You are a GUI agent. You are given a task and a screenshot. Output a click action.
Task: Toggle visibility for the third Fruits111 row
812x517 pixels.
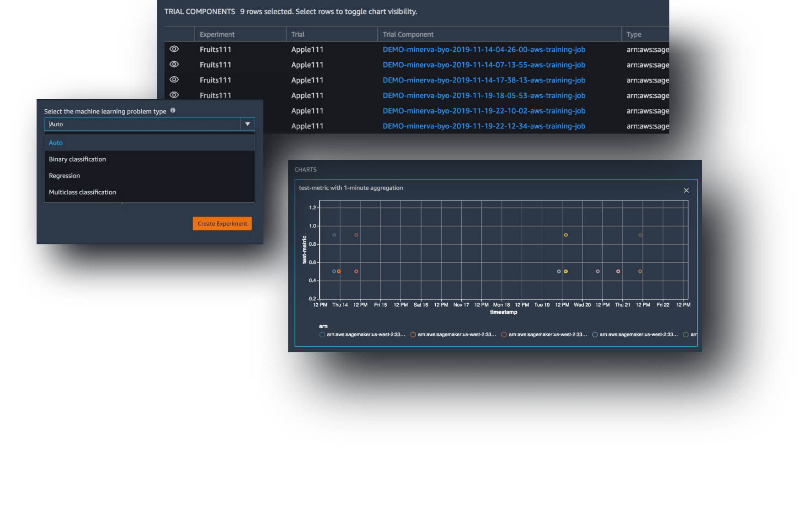pos(174,79)
